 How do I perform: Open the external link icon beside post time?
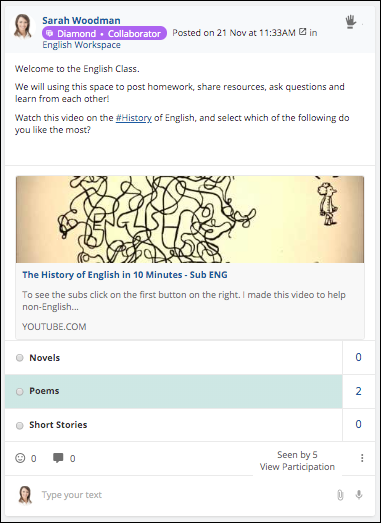tap(302, 32)
